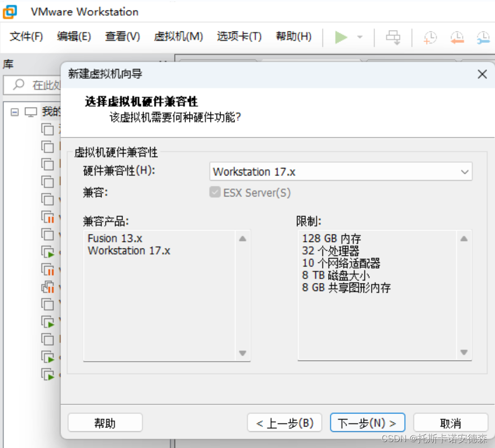Go back with < 上一步(B) button
Viewport: 495px width, 448px height.
284,422
